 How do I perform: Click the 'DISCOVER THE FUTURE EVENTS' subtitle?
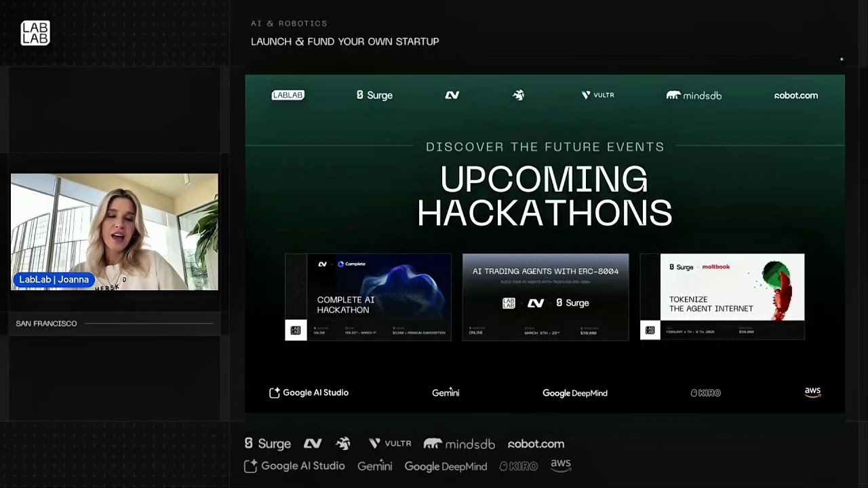[545, 147]
